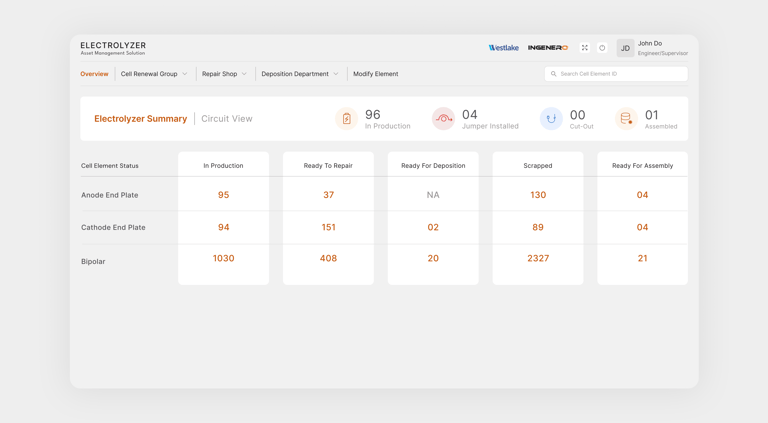768x423 pixels.
Task: Focus the Search Cell Element ID field
Action: [x=616, y=74]
